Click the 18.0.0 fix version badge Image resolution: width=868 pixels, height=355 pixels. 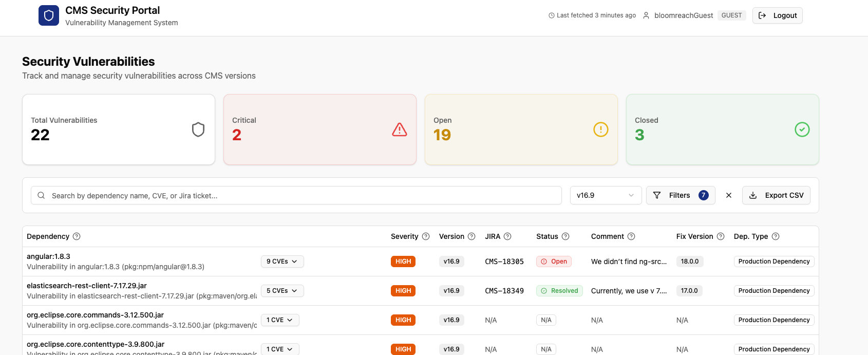pos(690,261)
